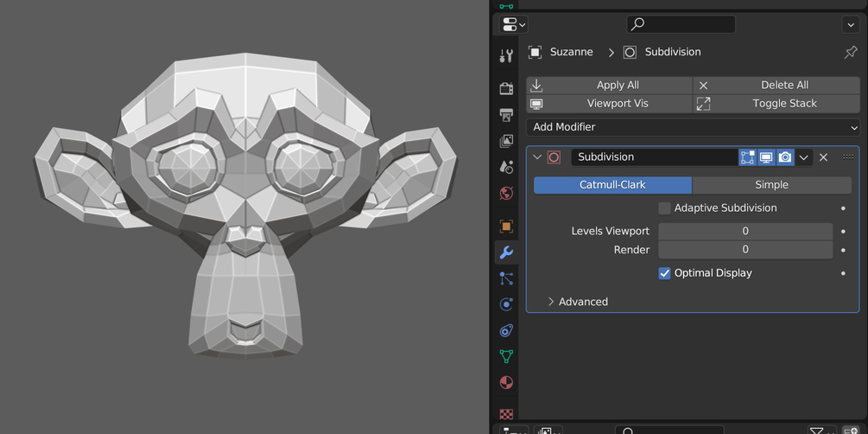The width and height of the screenshot is (868, 434).
Task: Open the Render properties tab
Action: coord(506,88)
